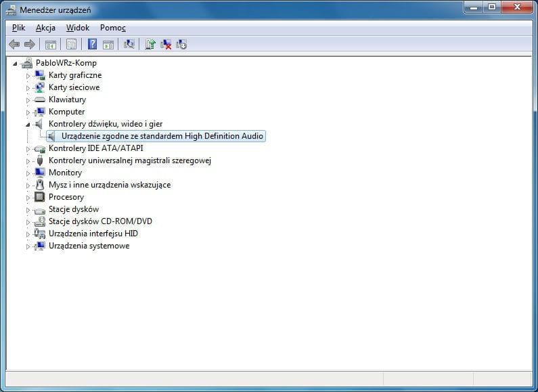Click the blue Help question mark icon
Viewport: 538px width, 392px height.
[x=92, y=44]
